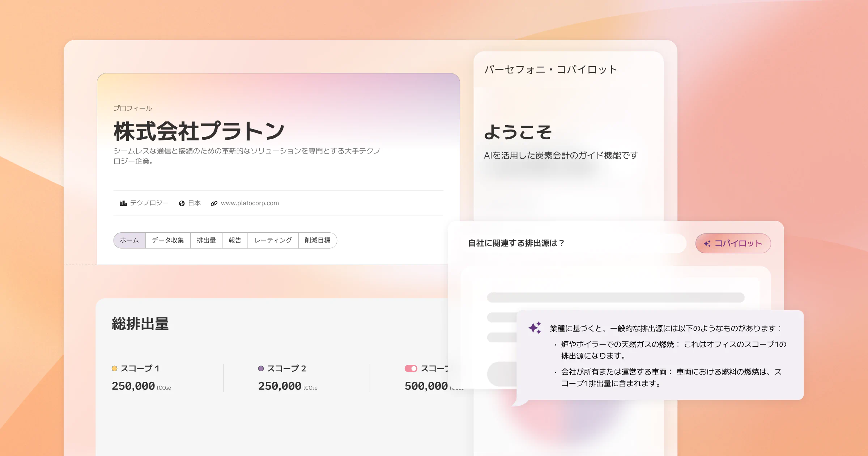Viewport: 868px width, 456px height.
Task: Click the technology industry building icon
Action: pos(123,203)
